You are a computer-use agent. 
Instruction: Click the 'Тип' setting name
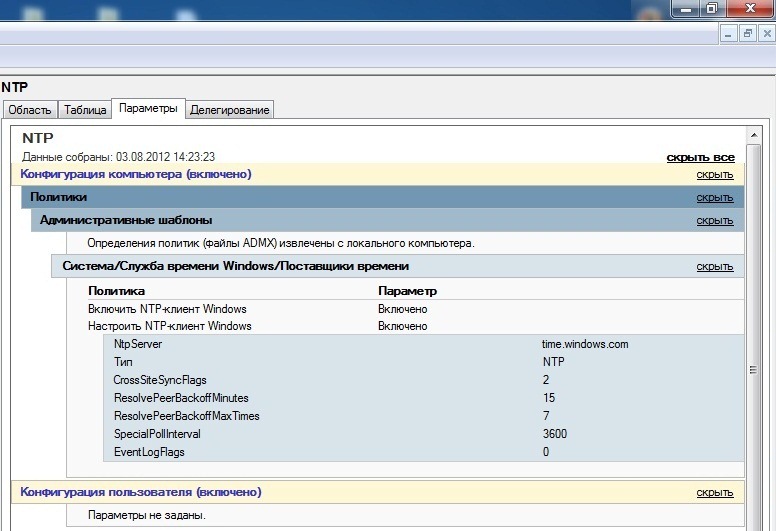coord(123,362)
